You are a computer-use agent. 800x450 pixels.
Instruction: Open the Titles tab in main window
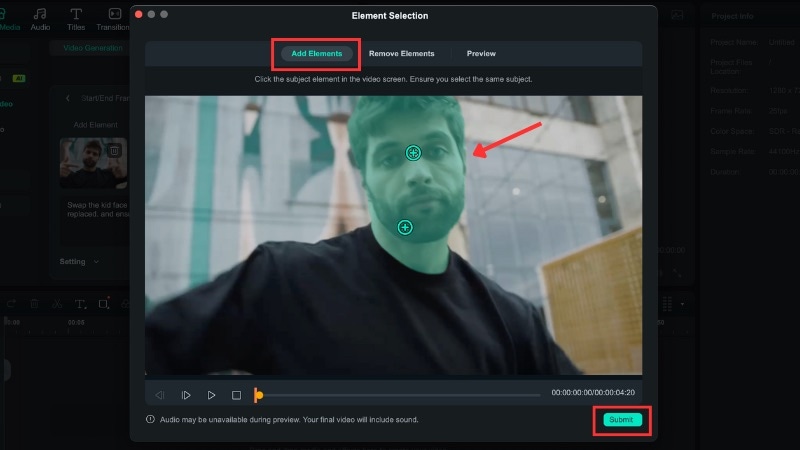(76, 19)
